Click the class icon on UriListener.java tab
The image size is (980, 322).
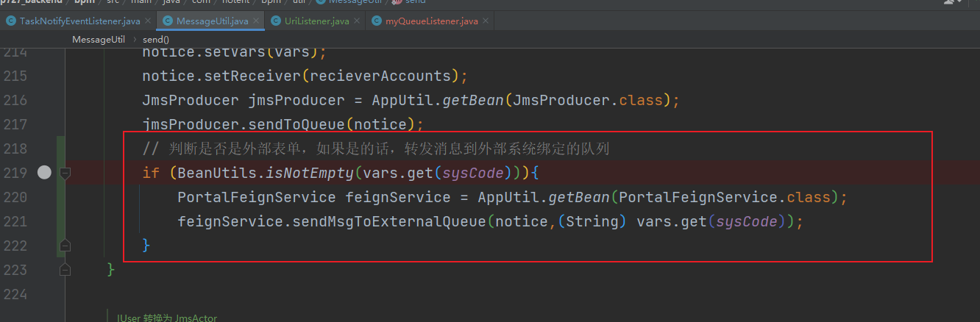pos(276,21)
